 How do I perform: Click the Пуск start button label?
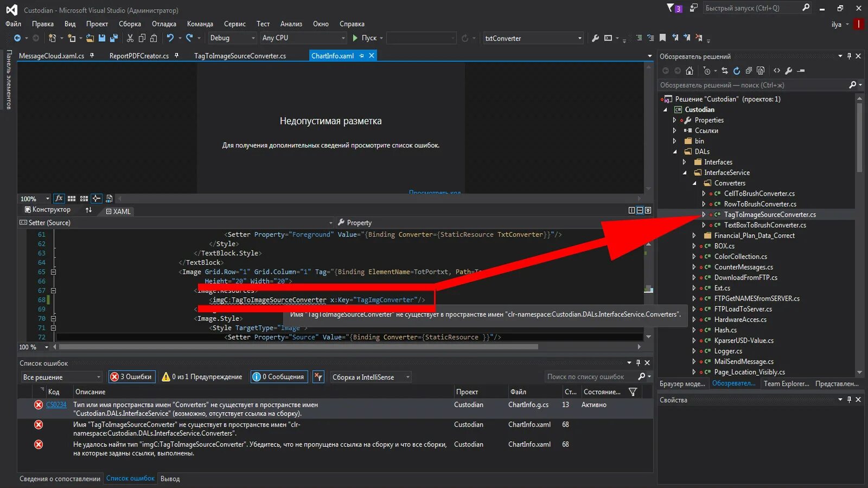pos(369,38)
